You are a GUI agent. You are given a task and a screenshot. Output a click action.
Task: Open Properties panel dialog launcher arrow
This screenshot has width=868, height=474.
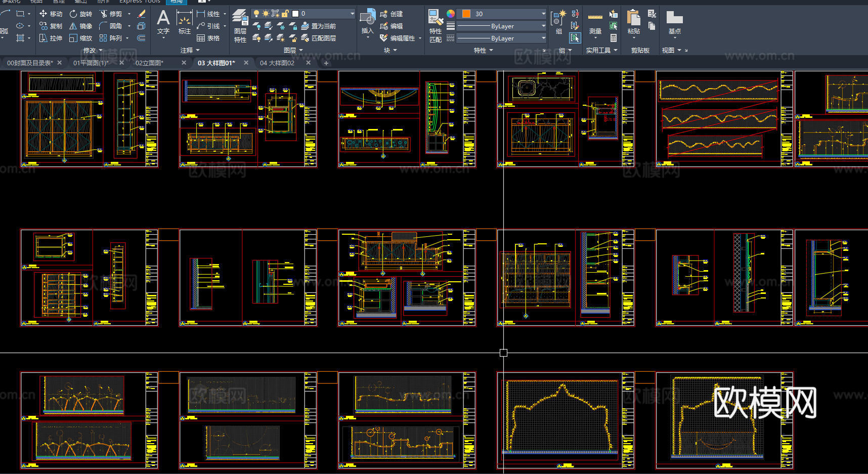(x=544, y=50)
